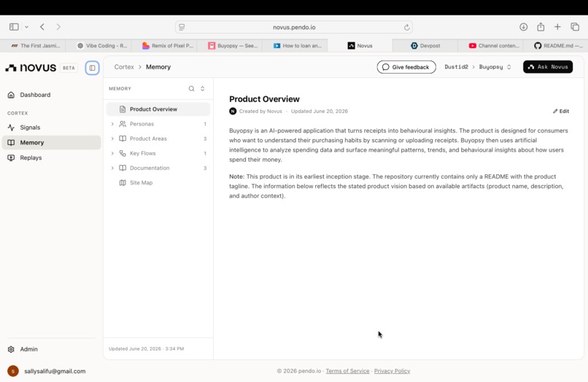This screenshot has height=382, width=588.
Task: Expand the Product Areas tree node
Action: 112,139
